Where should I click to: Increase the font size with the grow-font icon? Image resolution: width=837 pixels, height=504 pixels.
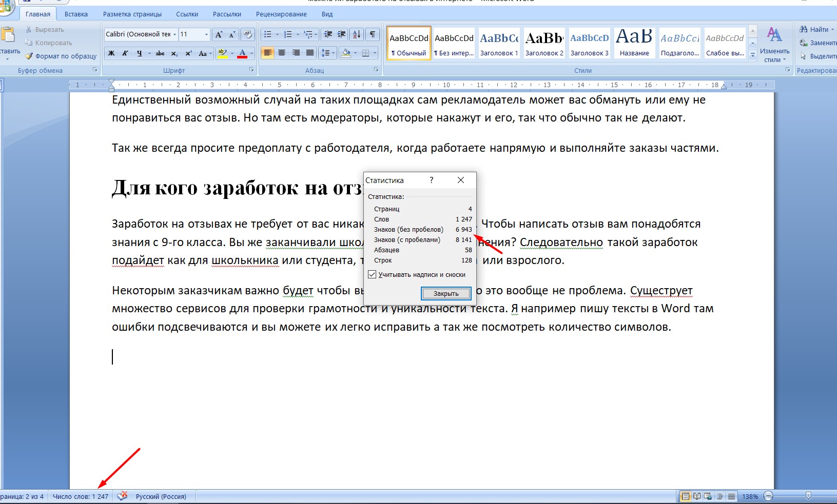coord(219,34)
